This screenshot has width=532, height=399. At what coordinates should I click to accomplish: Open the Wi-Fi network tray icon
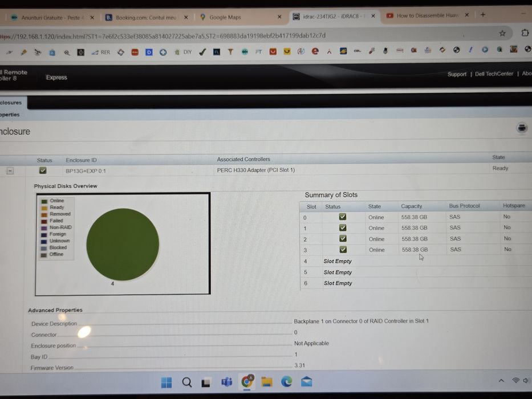(x=515, y=380)
